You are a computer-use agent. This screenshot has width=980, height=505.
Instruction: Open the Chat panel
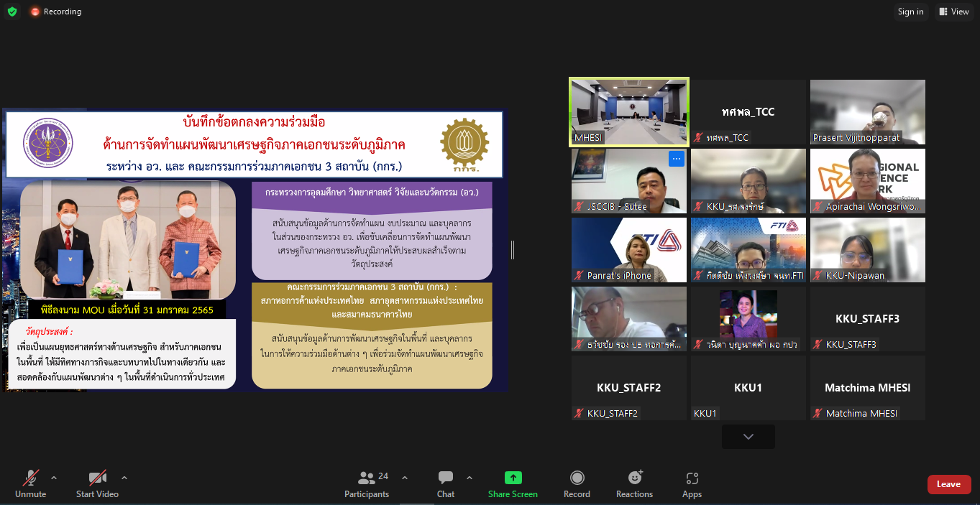[x=446, y=478]
